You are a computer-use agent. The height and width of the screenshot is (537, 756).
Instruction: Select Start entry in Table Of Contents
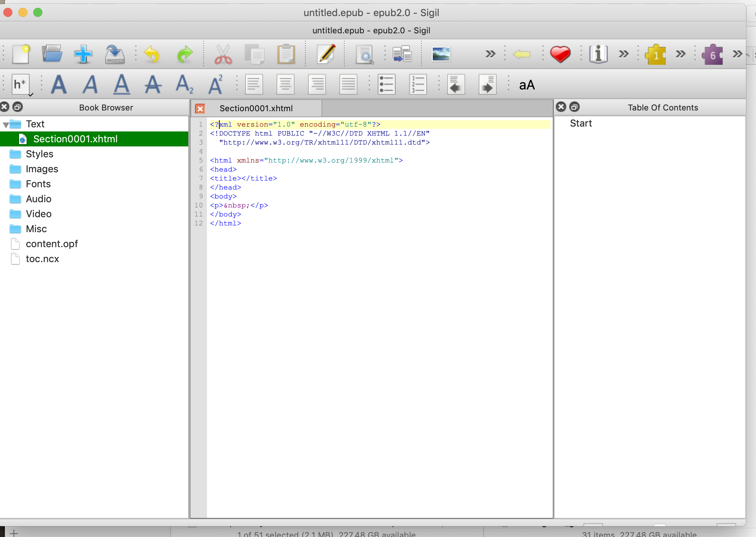tap(580, 124)
